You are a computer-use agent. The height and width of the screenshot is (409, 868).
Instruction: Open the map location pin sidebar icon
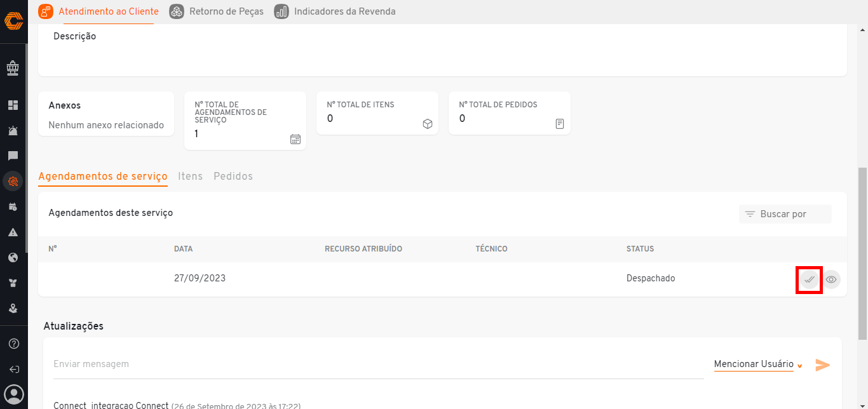point(13,309)
